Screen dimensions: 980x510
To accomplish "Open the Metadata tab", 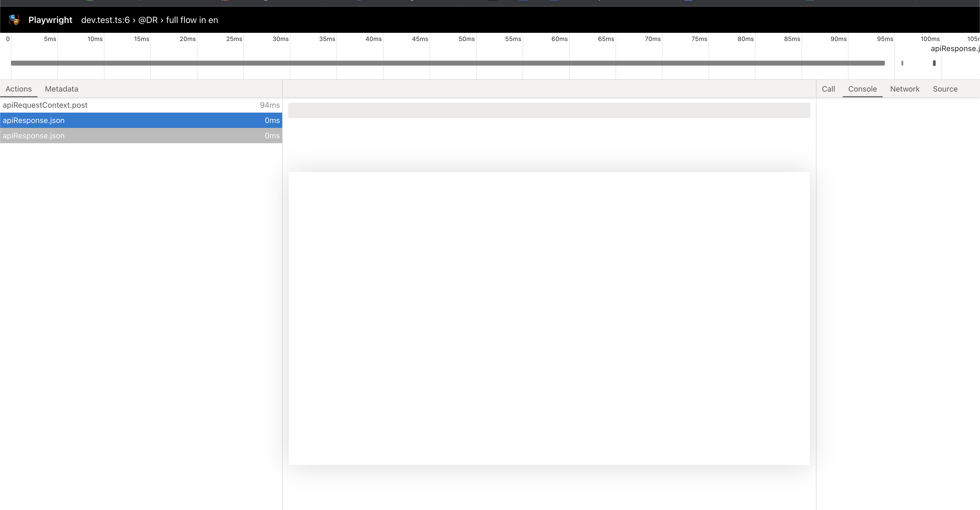I will point(61,89).
